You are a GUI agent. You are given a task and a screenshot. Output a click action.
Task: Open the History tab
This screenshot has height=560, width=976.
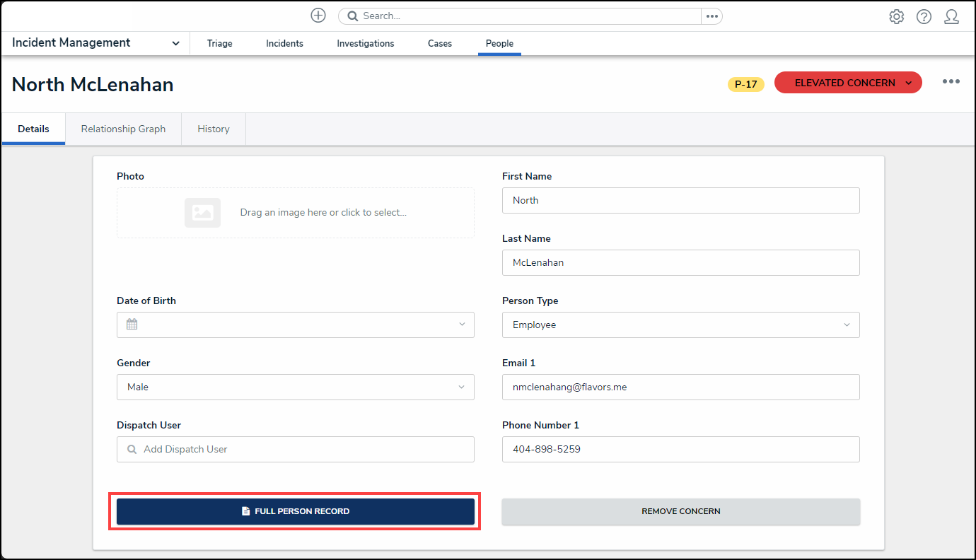[x=214, y=129]
